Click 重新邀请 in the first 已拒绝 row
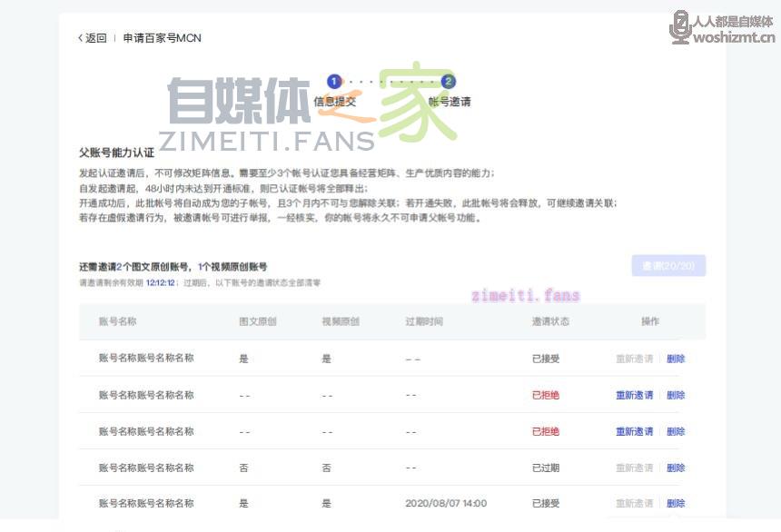Viewport: 781px width, 532px height. (x=634, y=395)
